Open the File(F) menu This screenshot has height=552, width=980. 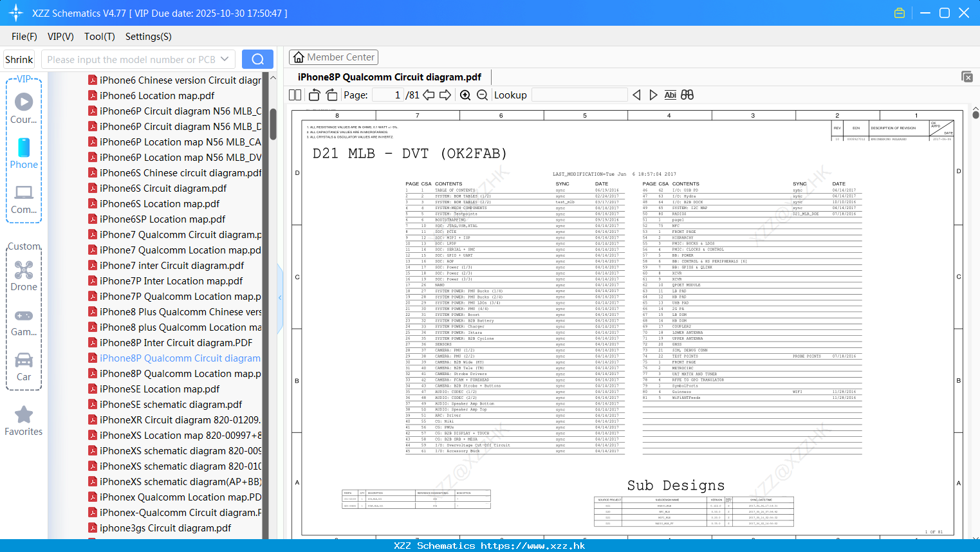point(24,37)
